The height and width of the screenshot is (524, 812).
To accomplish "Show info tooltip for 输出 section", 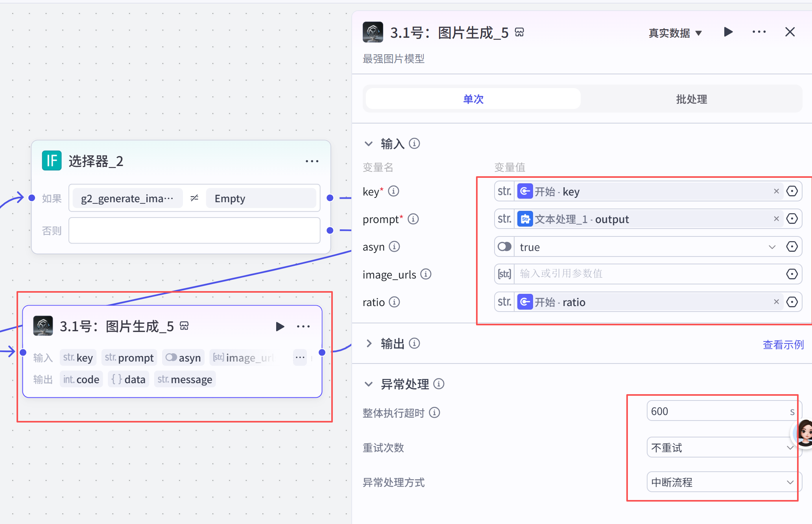I will [x=414, y=343].
